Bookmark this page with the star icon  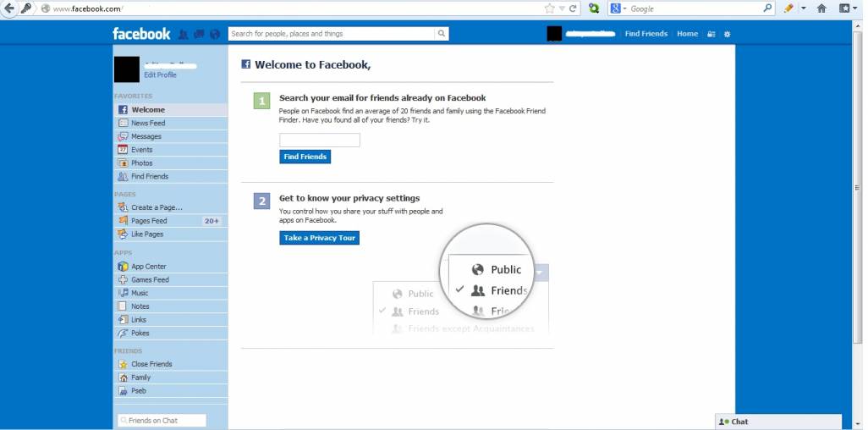point(549,8)
